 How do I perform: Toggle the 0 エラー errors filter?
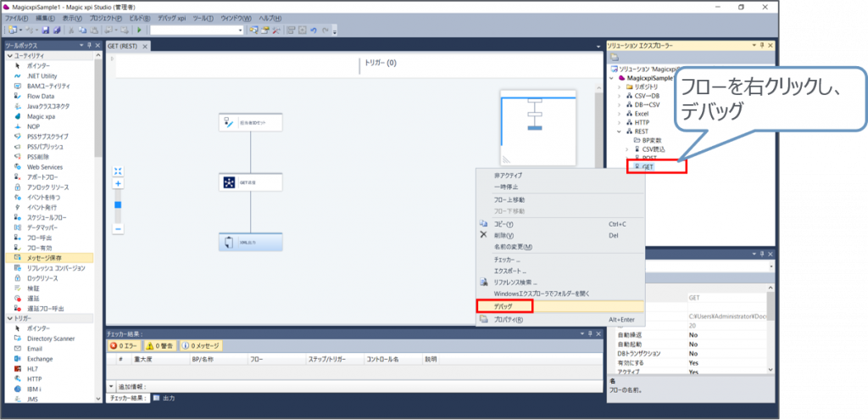pos(125,345)
